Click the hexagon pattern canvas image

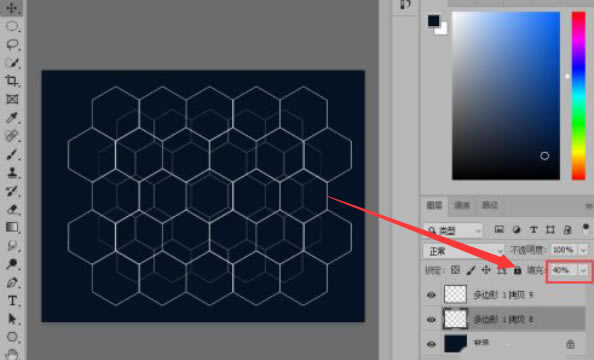203,196
